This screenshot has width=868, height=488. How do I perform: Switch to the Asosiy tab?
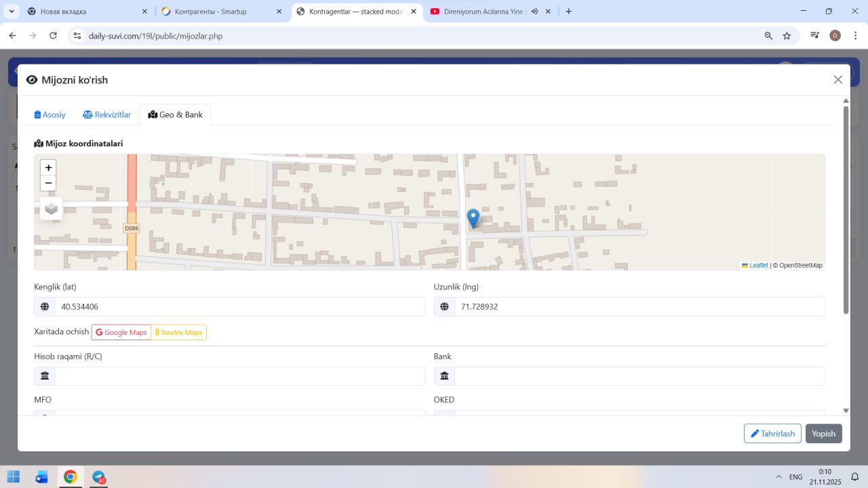coord(50,115)
